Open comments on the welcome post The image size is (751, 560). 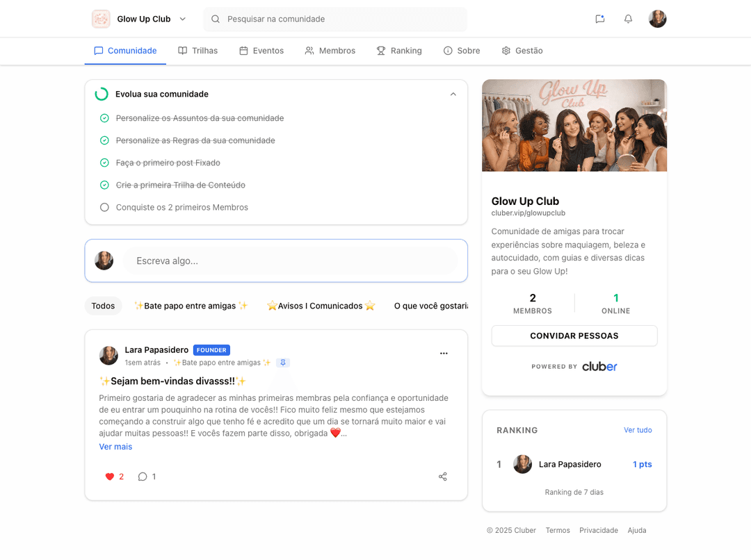tap(143, 477)
